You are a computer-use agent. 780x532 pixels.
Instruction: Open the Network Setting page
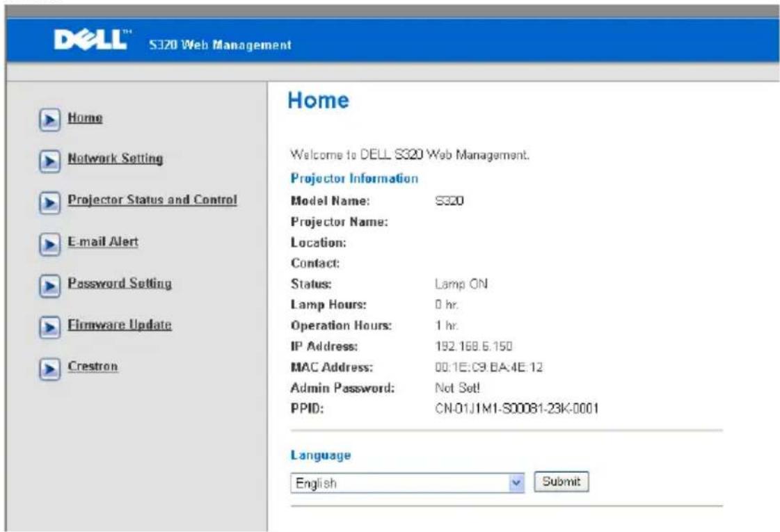(x=116, y=159)
